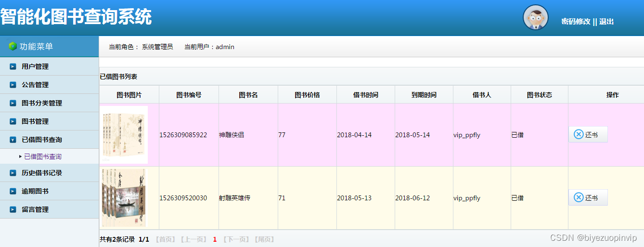The height and width of the screenshot is (247, 644).
Task: Click borrower vip_ppfly in 神雕侠侣 row
Action: pyautogui.click(x=467, y=135)
